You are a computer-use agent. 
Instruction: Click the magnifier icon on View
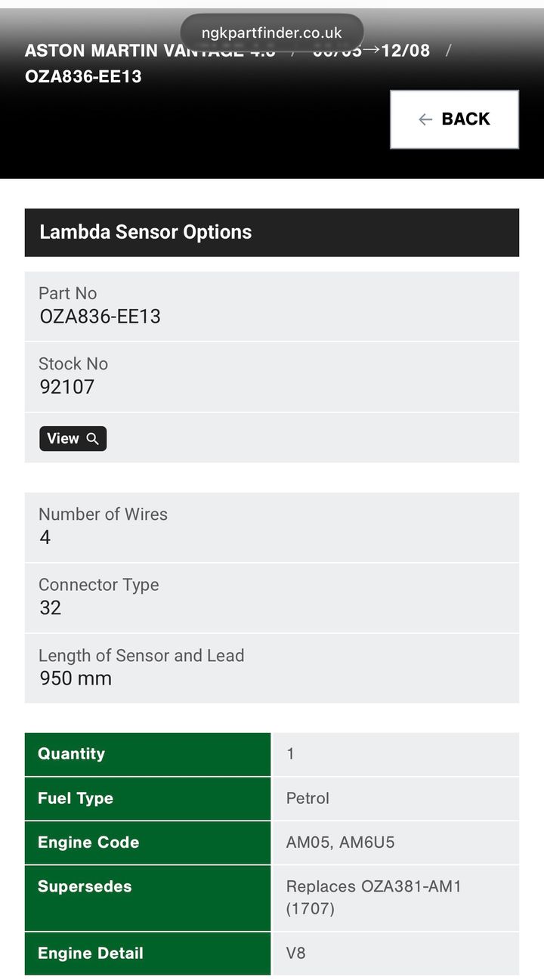point(93,438)
